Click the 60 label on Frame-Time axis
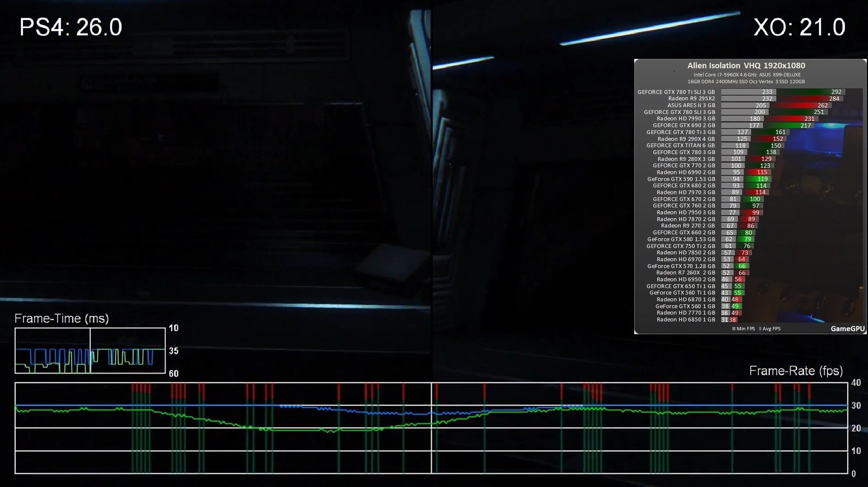The height and width of the screenshot is (487, 868). 174,373
